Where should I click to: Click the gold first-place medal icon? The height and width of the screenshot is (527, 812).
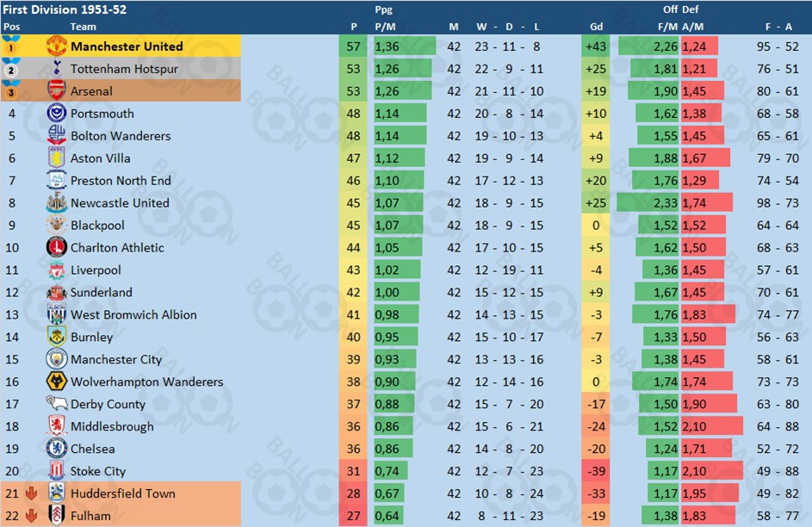[x=12, y=46]
